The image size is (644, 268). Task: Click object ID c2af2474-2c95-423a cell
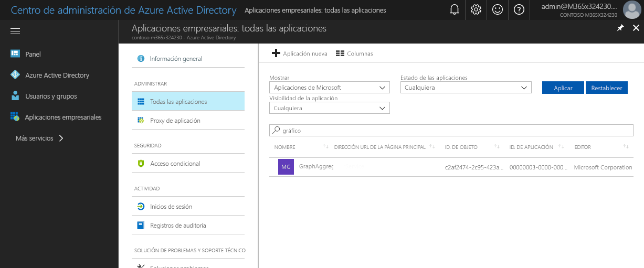tap(474, 167)
